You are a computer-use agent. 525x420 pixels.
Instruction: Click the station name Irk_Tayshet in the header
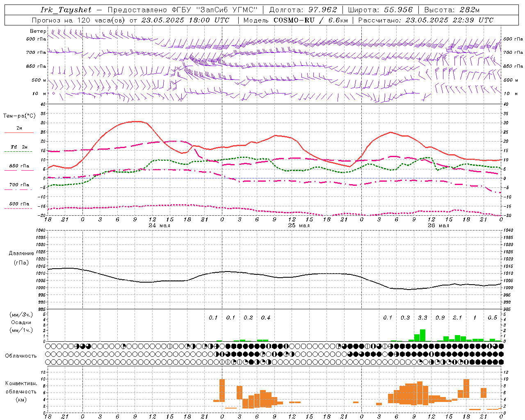(66, 10)
